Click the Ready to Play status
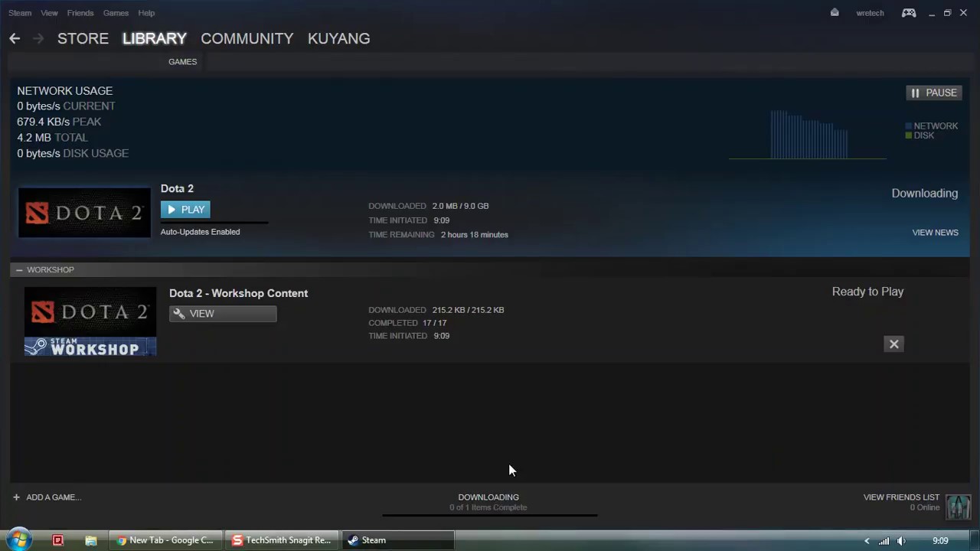 pyautogui.click(x=867, y=292)
